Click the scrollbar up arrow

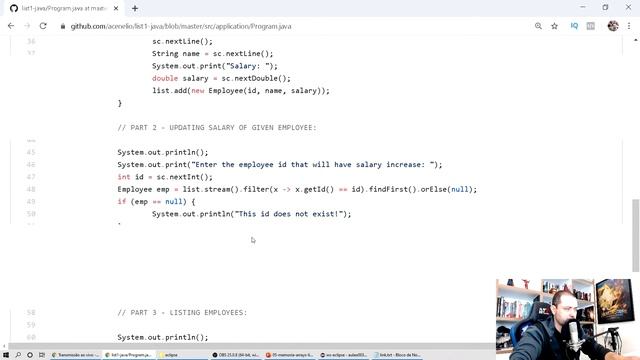pos(636,40)
